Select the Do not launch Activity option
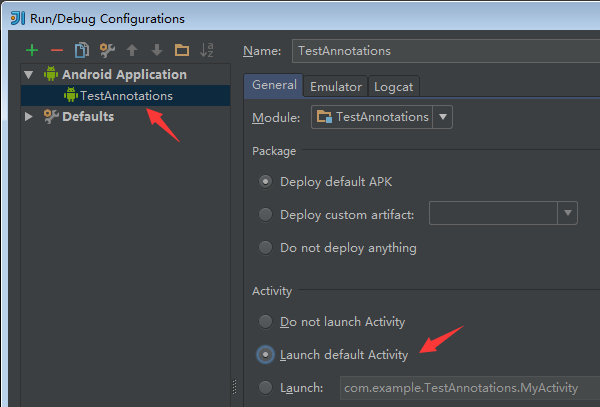This screenshot has width=600, height=407. tap(266, 322)
